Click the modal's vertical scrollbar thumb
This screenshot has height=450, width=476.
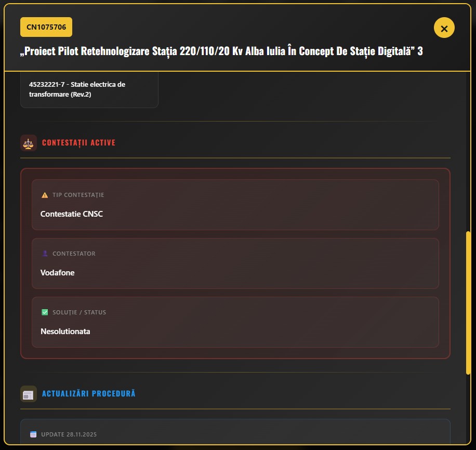(x=468, y=302)
